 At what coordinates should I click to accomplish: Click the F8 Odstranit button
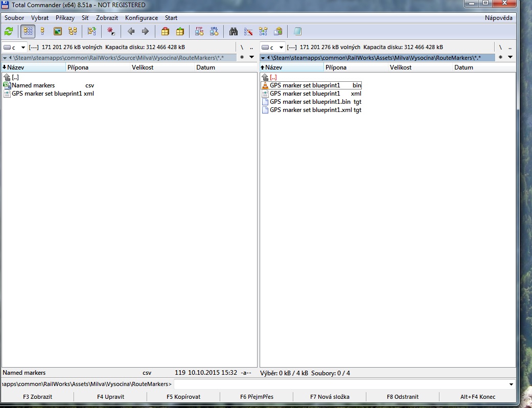pos(403,397)
